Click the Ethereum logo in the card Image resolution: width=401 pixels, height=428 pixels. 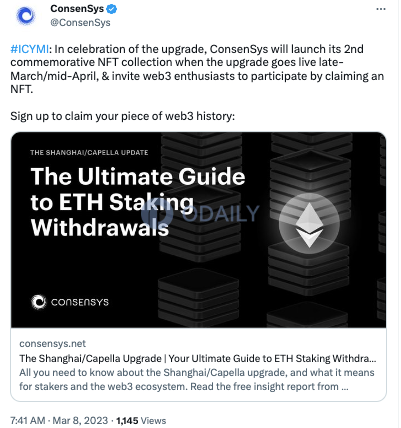coord(309,224)
